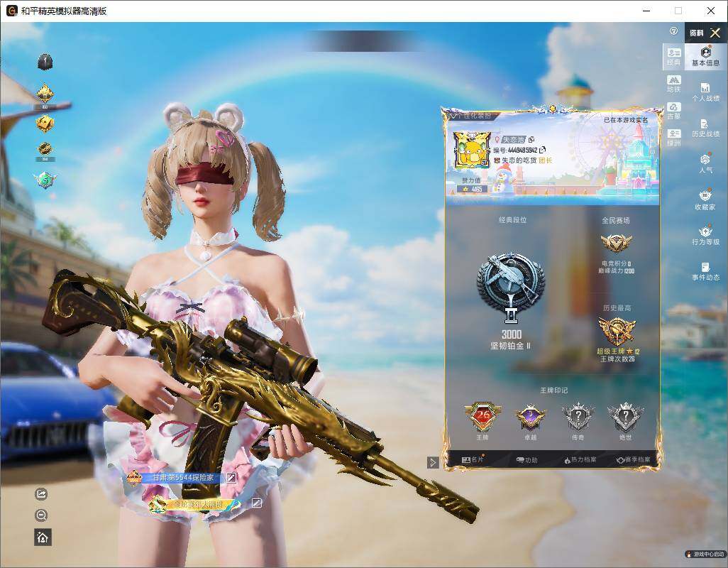
Task: Open the 行为等级 behavior level page
Action: [705, 236]
